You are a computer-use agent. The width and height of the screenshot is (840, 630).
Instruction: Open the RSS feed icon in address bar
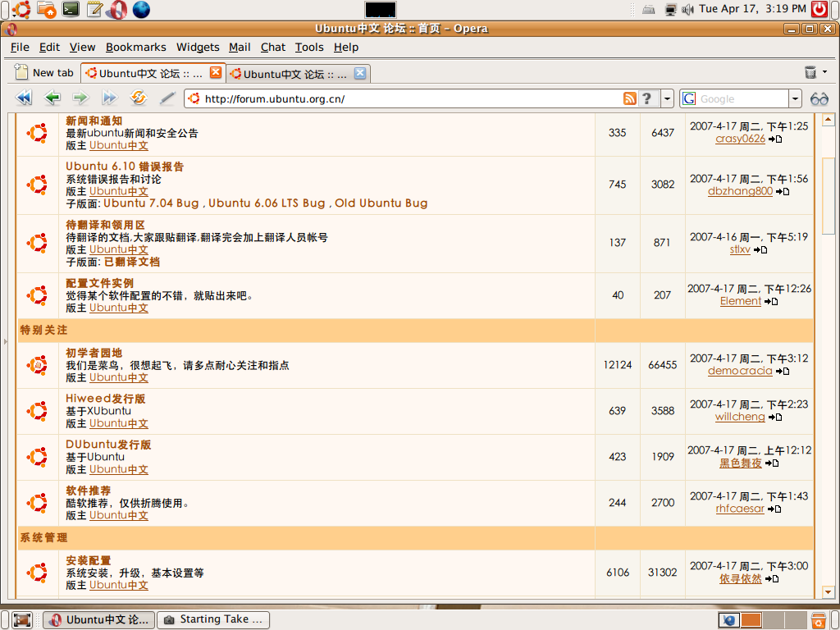(629, 98)
